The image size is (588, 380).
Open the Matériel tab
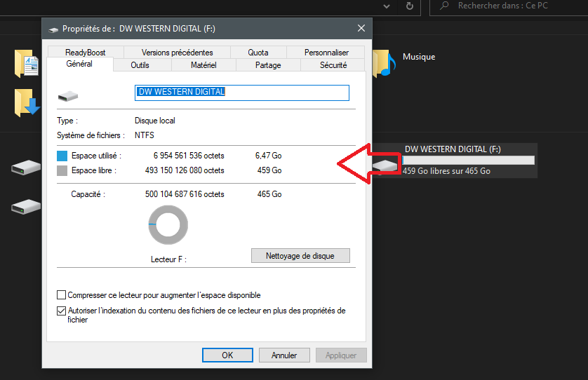(x=203, y=65)
